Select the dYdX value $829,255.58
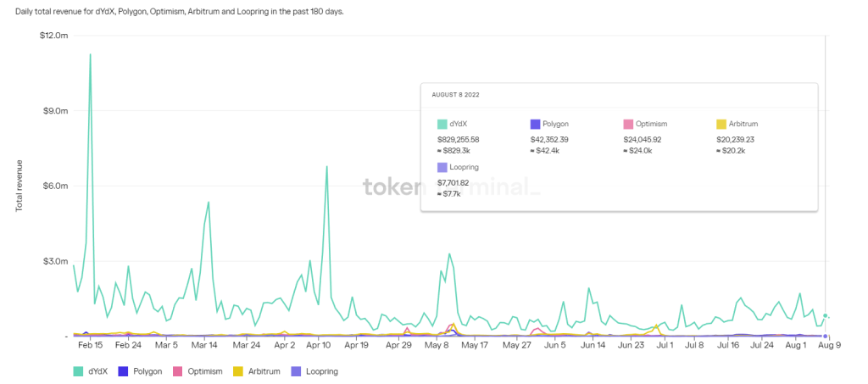Screen dimensions: 868x384 click(458, 140)
